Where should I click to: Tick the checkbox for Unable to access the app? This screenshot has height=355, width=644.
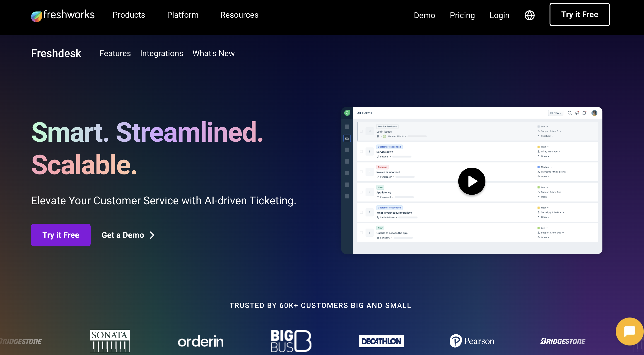pyautogui.click(x=361, y=232)
